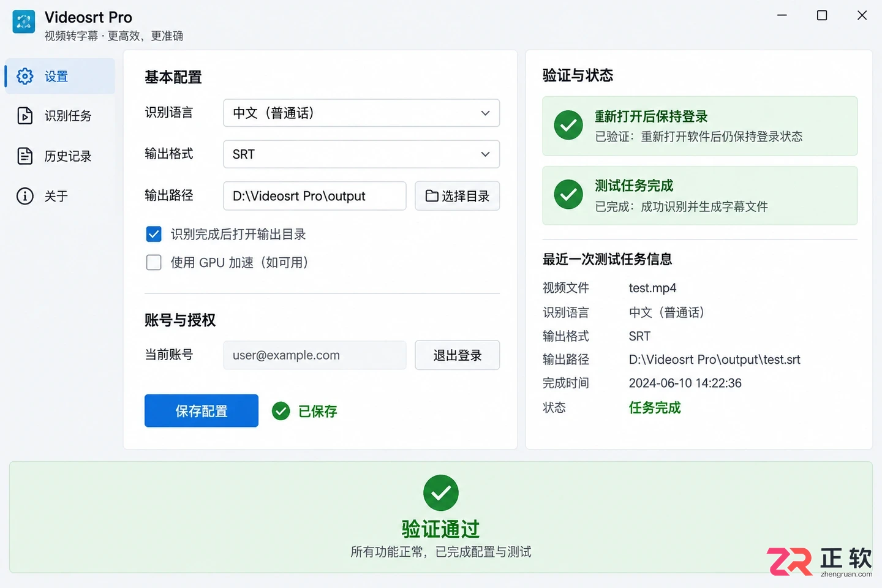Click the D:\Videosrt Pro\output\test.srt path
This screenshot has height=588, width=882.
(x=715, y=360)
